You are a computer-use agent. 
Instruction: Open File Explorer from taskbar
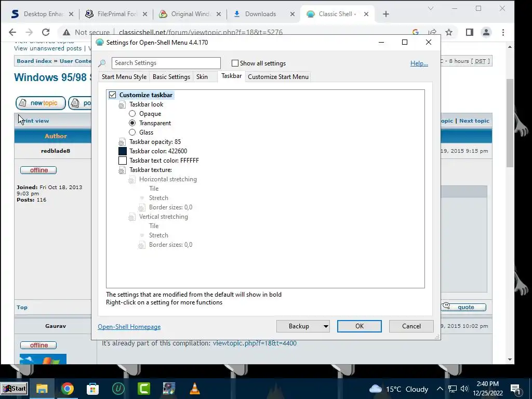tap(42, 389)
